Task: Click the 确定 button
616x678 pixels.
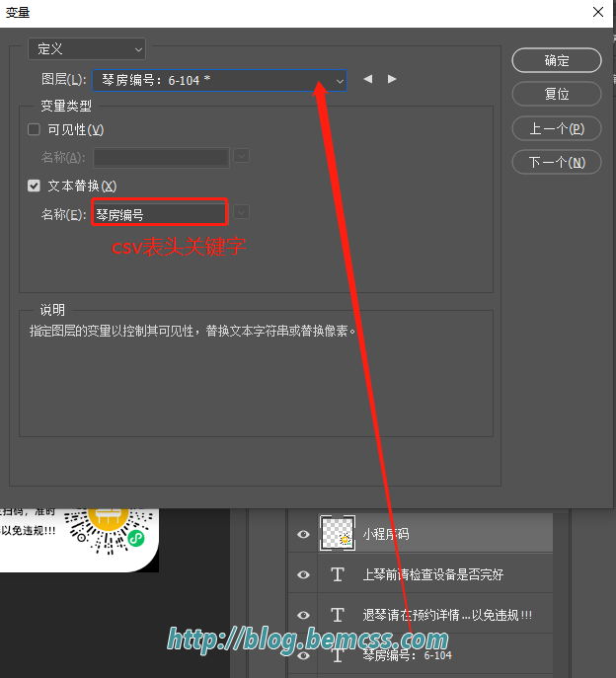Action: (x=557, y=60)
